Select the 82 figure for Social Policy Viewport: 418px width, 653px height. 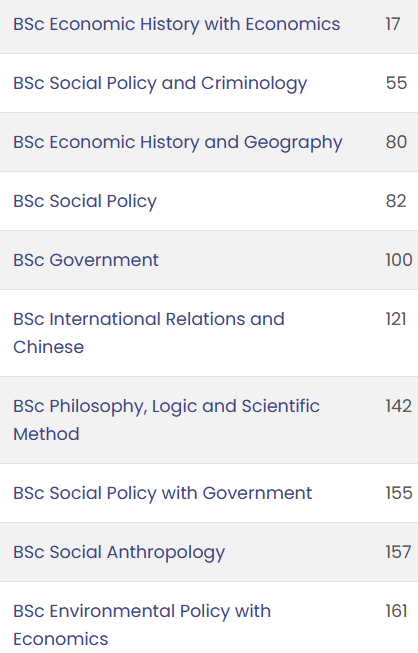coord(396,201)
